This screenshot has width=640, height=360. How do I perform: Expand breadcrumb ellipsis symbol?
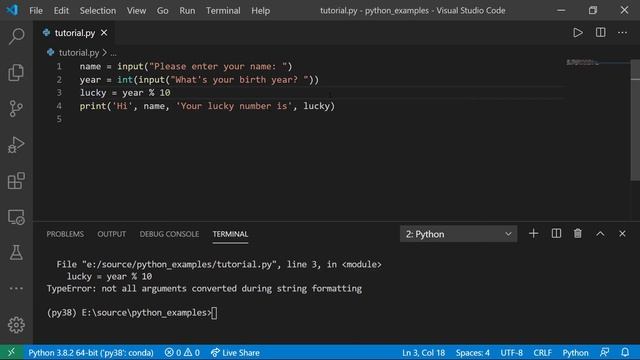coord(113,53)
